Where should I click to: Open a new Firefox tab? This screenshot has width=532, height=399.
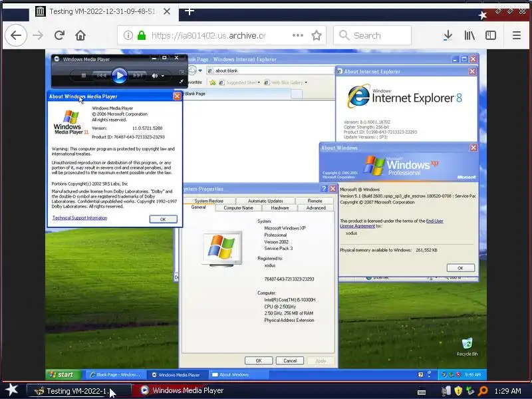(190, 11)
